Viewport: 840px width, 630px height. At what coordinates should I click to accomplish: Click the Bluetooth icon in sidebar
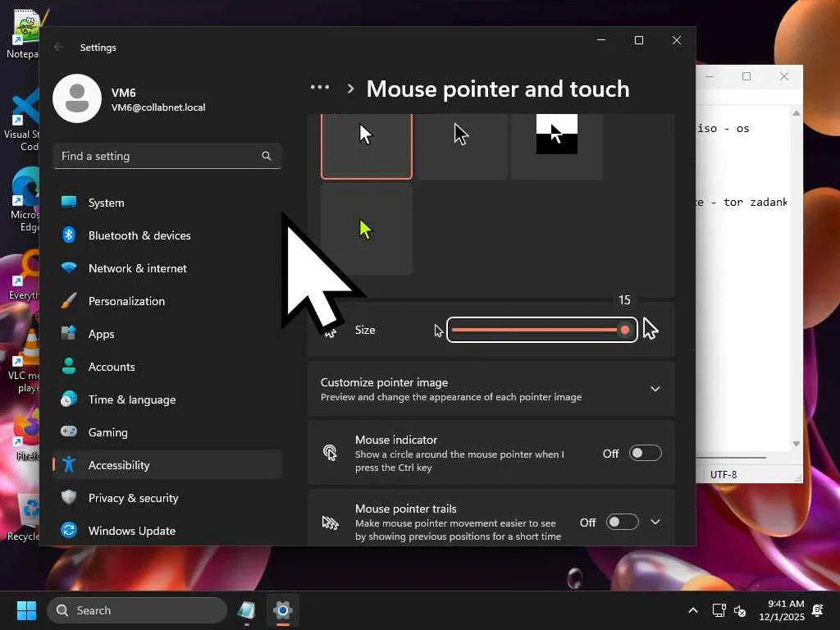click(x=69, y=235)
